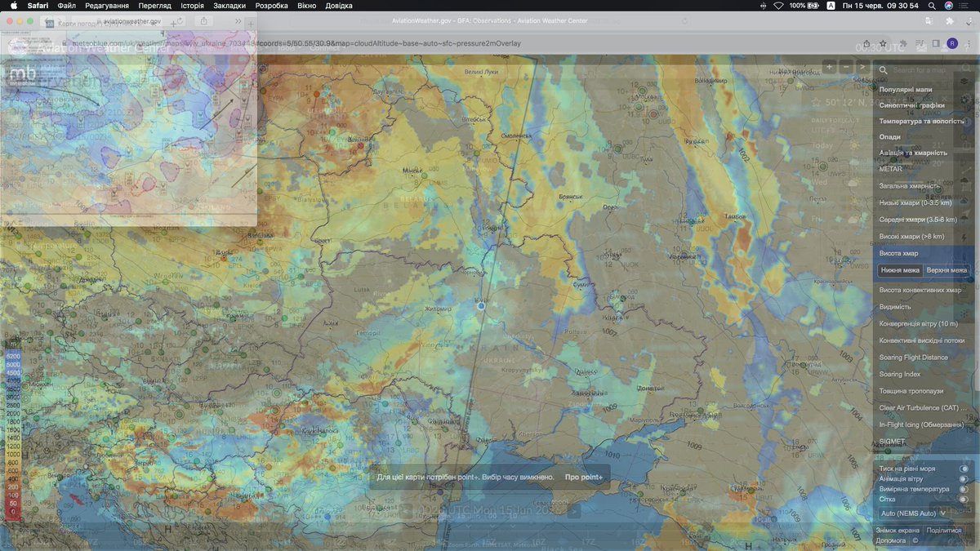Open the Редагування menu
Screen dimensions: 980x551
tap(106, 5)
